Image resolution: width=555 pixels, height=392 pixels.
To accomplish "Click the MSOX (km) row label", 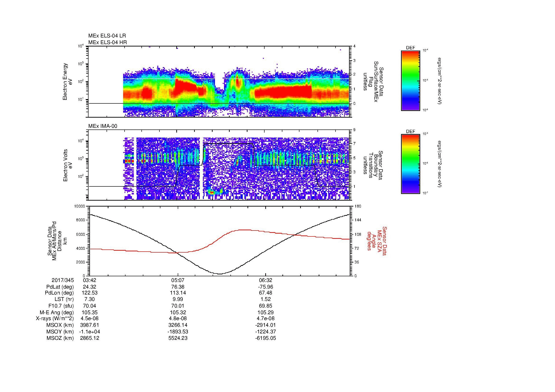I will click(x=60, y=325).
